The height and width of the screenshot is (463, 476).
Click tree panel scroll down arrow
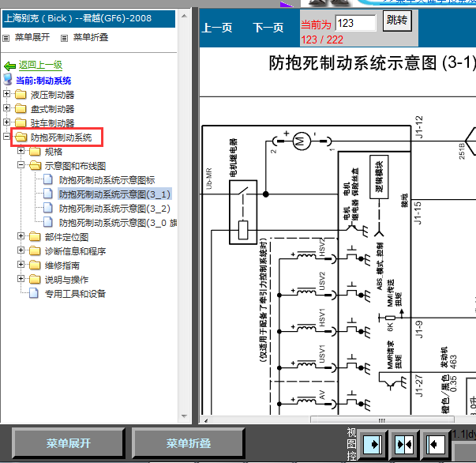pyautogui.click(x=184, y=416)
